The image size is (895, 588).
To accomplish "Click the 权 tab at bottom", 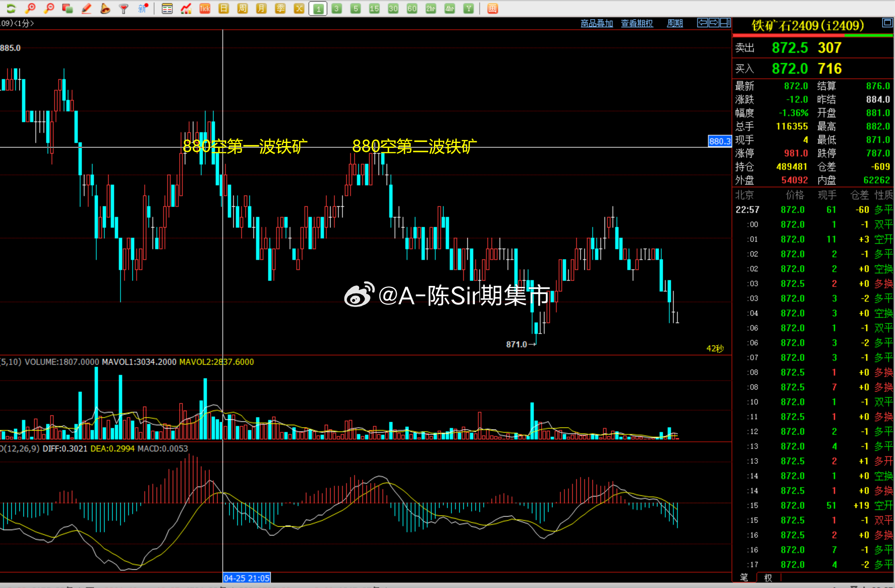I will click(x=768, y=577).
